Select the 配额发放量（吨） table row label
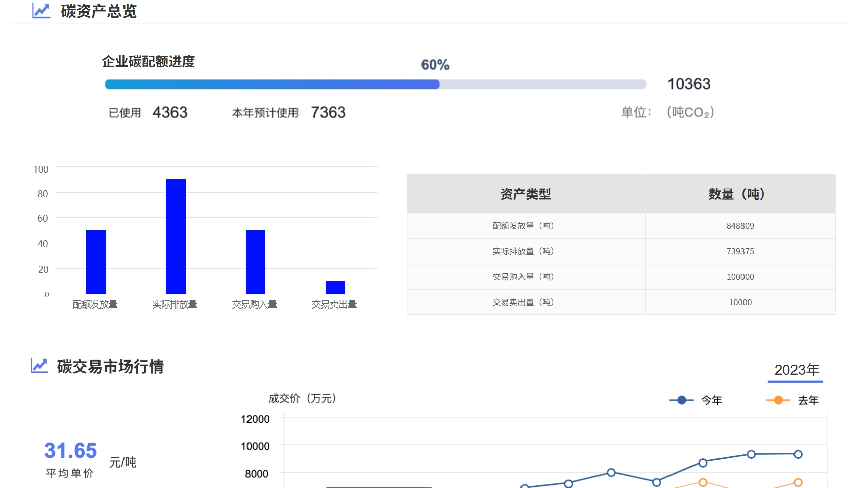This screenshot has height=488, width=868. [523, 226]
